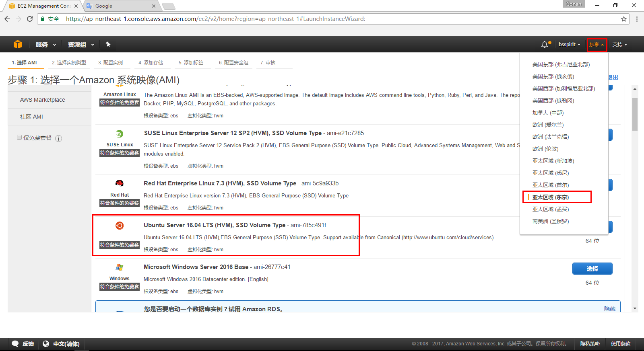
Task: Select region 美国西部 (俄勒冈)
Action: pyautogui.click(x=553, y=101)
